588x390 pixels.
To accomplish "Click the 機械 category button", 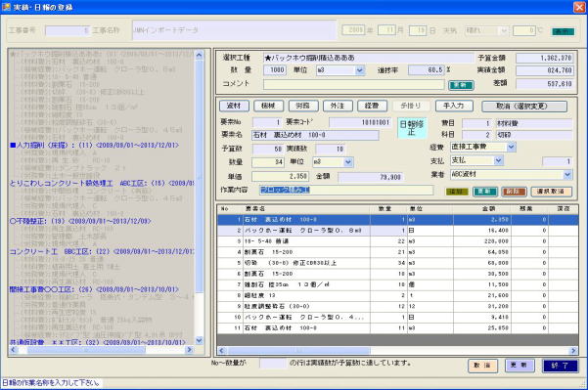I will [268, 106].
